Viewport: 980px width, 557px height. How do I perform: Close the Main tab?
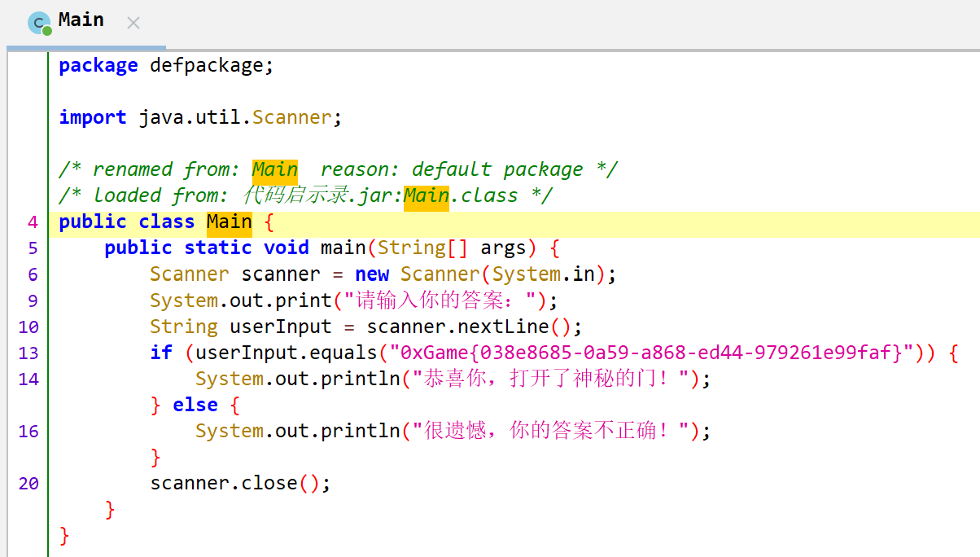(133, 24)
